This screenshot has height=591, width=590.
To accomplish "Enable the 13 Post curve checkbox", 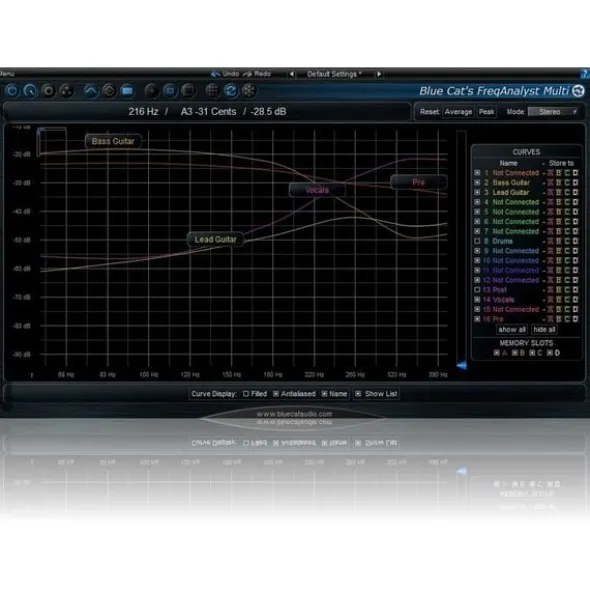I will tap(477, 290).
